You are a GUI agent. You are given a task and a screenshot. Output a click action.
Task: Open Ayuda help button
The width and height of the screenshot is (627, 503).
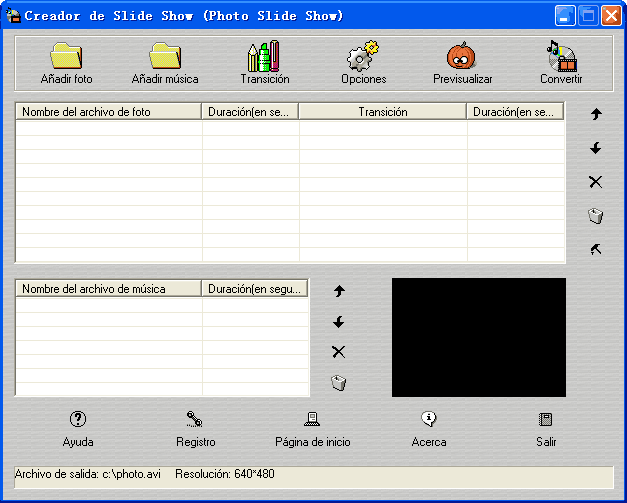tap(78, 429)
